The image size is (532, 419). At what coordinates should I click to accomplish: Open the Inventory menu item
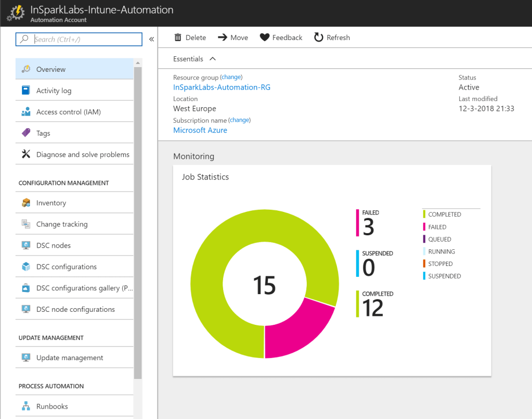click(51, 203)
